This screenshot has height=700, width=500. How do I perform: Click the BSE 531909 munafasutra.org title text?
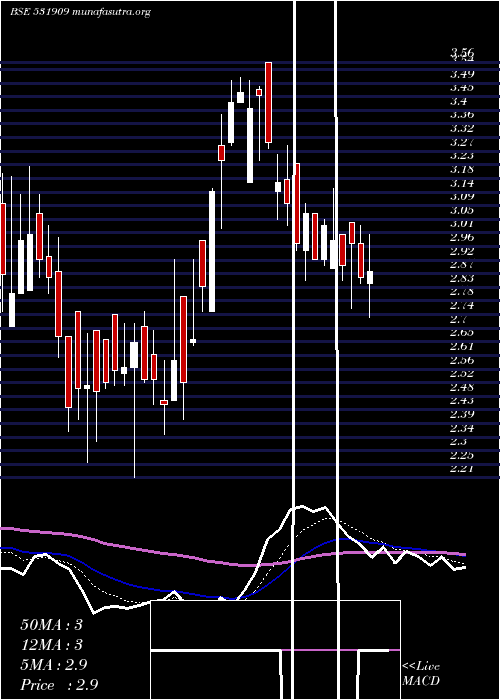[80, 12]
